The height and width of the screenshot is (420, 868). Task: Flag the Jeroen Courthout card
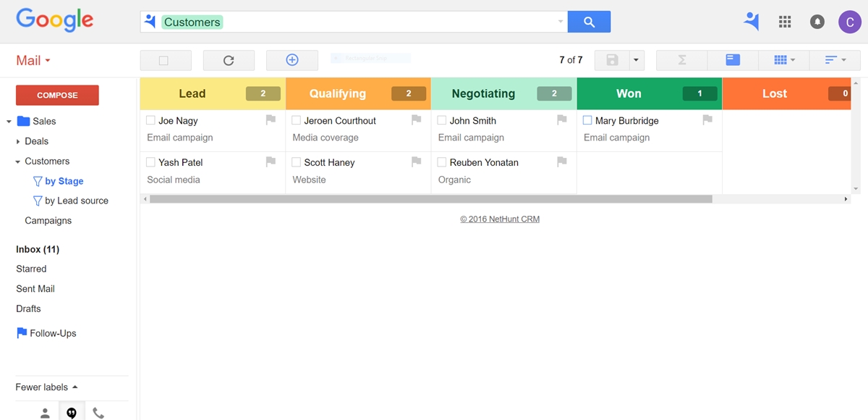coord(416,120)
